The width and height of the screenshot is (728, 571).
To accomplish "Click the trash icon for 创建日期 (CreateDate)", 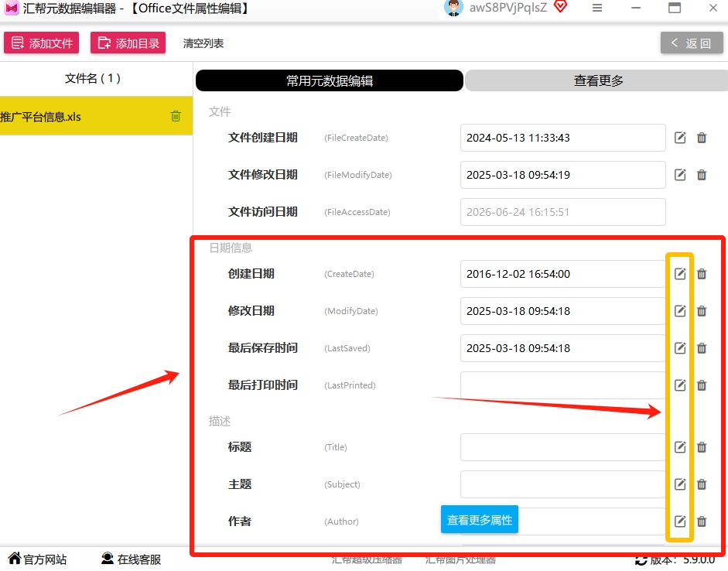I will click(702, 274).
